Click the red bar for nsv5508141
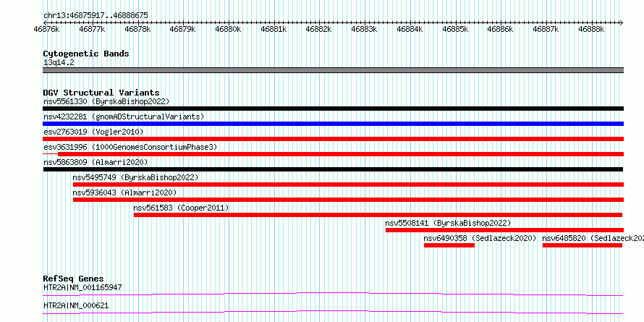The image size is (644, 322). pyautogui.click(x=505, y=230)
